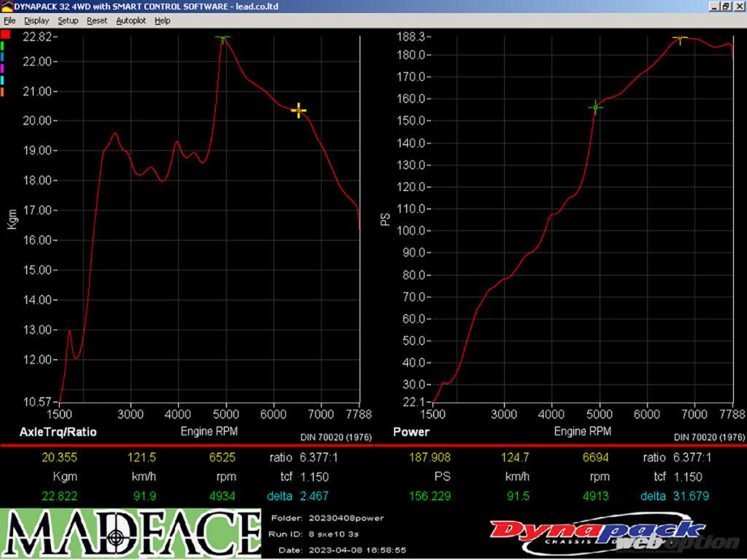Select the orange run color indicator
Viewport: 747px width, 560px height.
(x=3, y=92)
